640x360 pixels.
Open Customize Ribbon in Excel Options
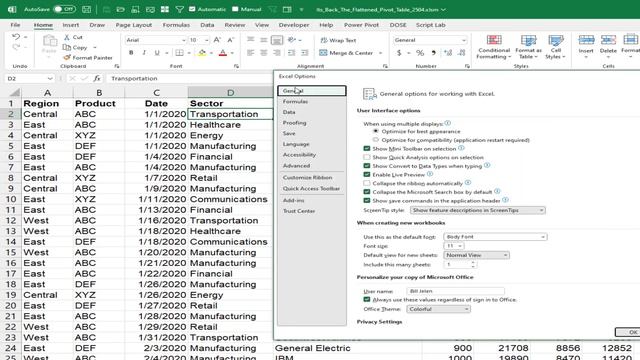tap(307, 178)
